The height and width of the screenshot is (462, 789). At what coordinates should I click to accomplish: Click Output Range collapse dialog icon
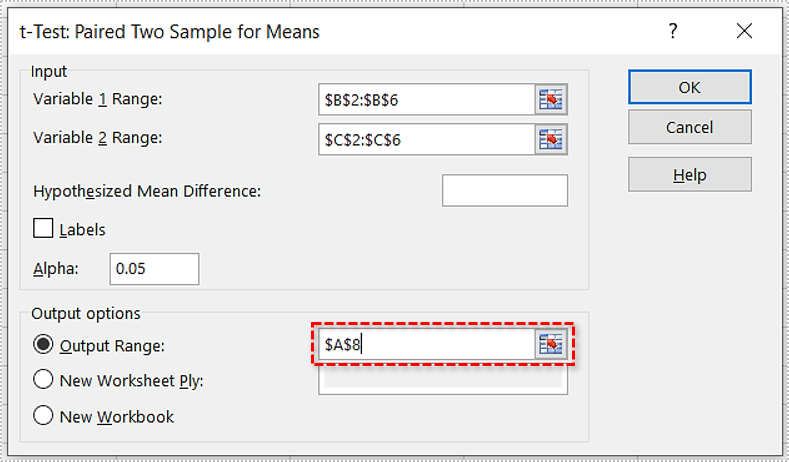point(551,345)
